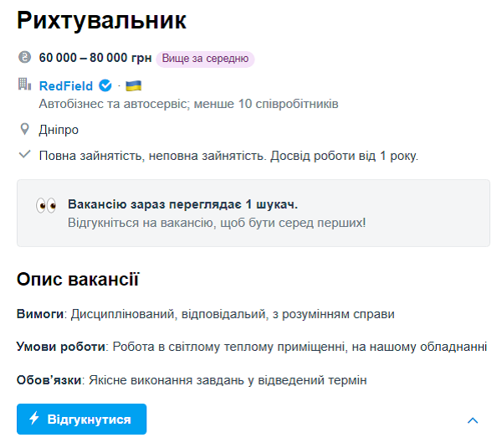Click the salary range 60 000 – 80 000 грн
This screenshot has width=502, height=448.
click(x=95, y=59)
